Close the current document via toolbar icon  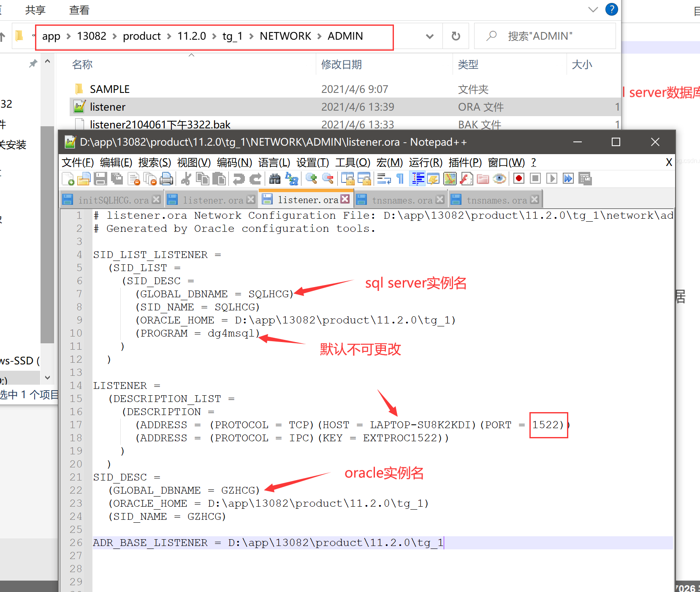(134, 179)
